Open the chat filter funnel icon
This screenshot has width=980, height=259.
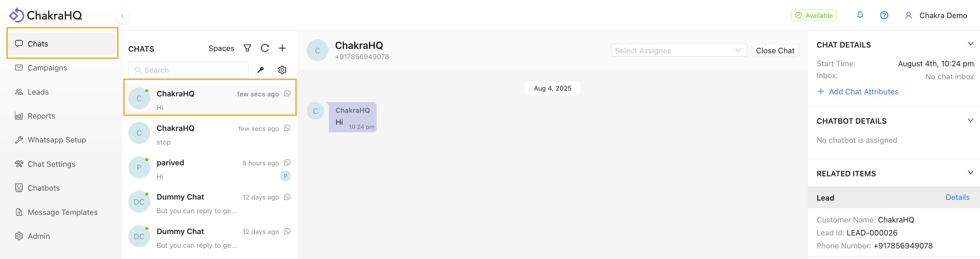247,48
